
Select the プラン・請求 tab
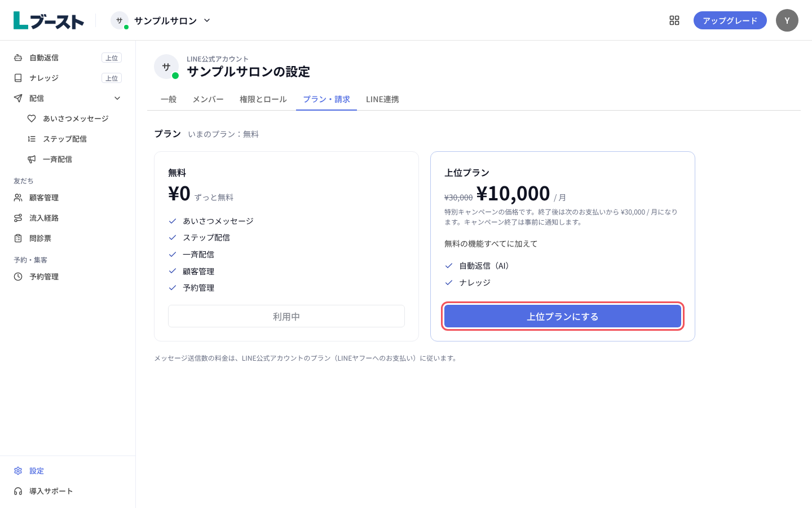click(x=326, y=99)
